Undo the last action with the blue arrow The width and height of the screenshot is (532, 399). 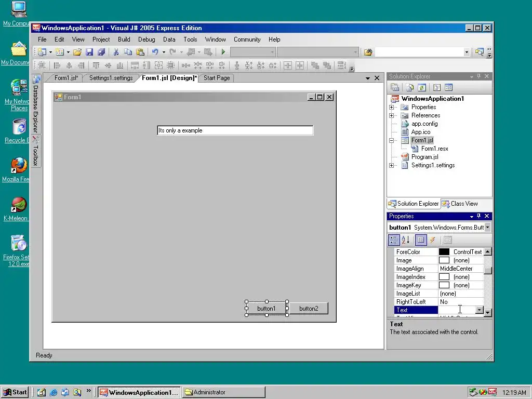pos(155,52)
